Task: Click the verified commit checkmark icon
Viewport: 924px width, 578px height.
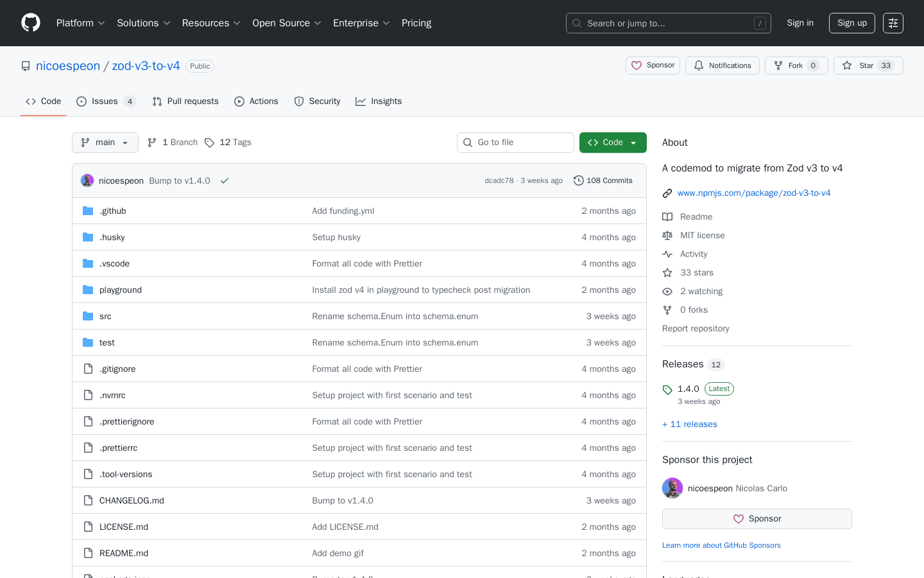Action: [224, 180]
